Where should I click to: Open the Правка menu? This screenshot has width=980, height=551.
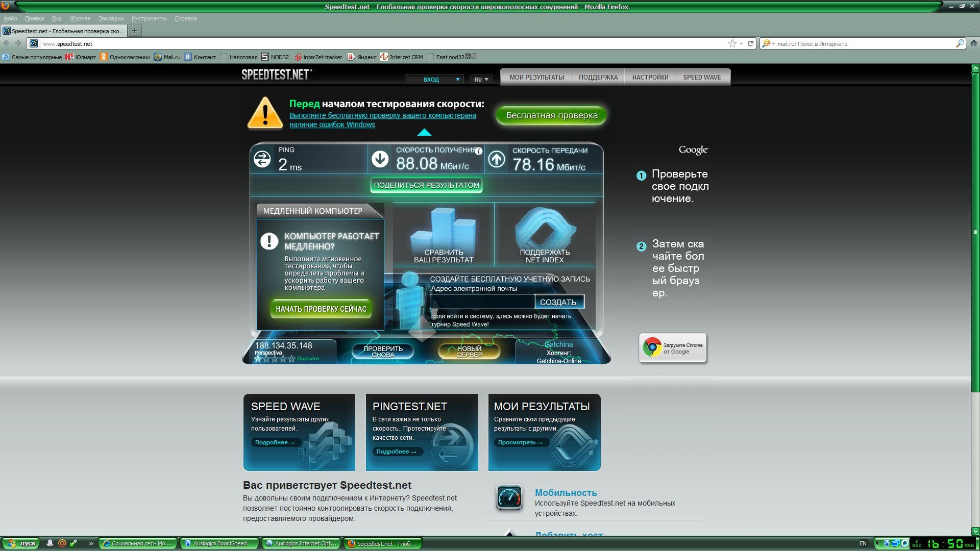[x=34, y=18]
